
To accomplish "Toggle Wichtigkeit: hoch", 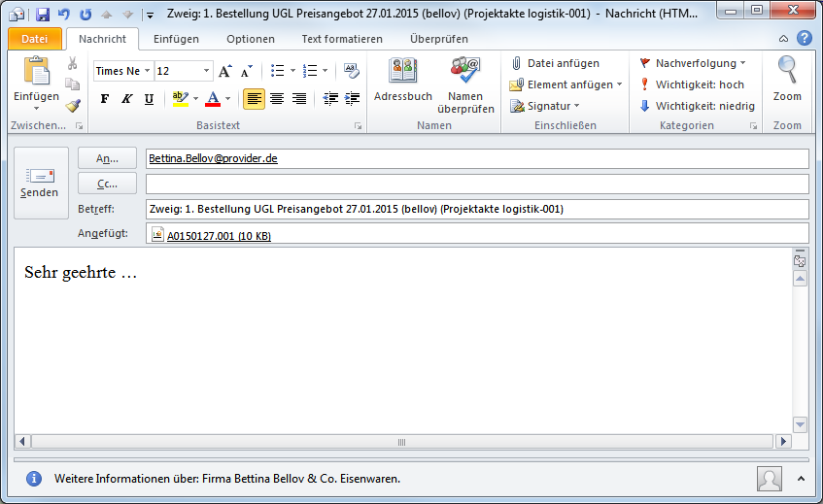I will pos(692,84).
